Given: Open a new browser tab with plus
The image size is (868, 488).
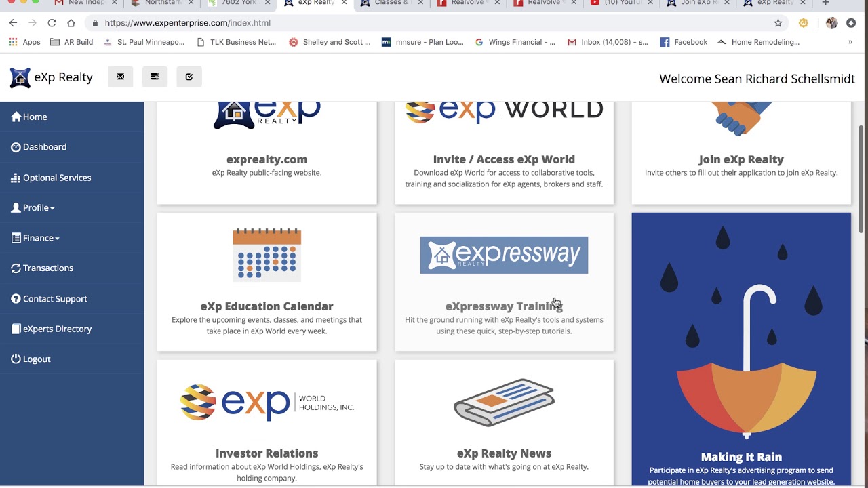Looking at the screenshot, I should point(826,3).
